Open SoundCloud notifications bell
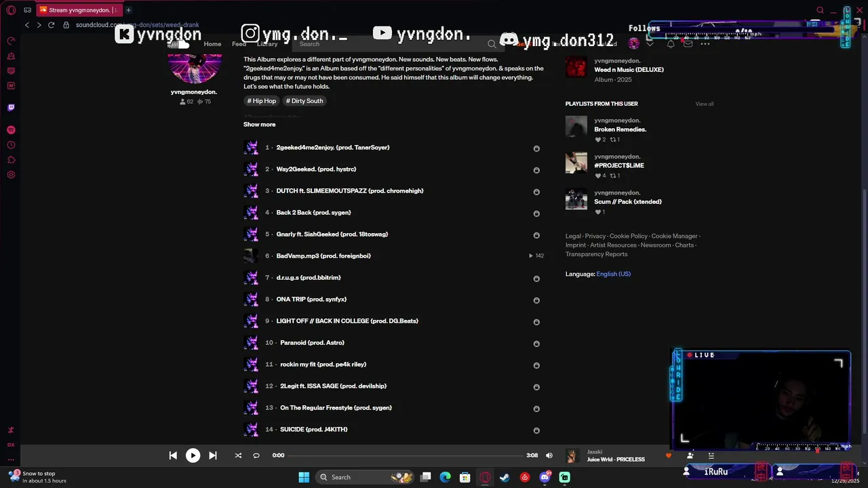Image resolution: width=868 pixels, height=488 pixels. pos(671,44)
